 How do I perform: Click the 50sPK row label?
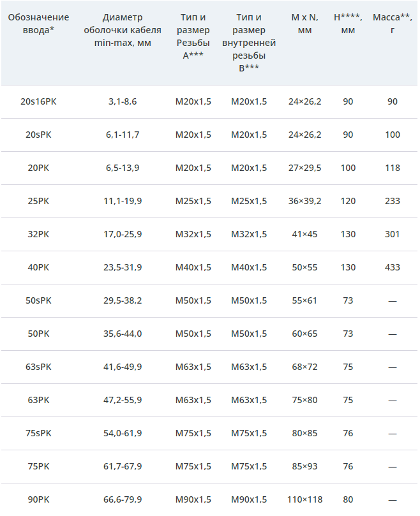pos(38,300)
